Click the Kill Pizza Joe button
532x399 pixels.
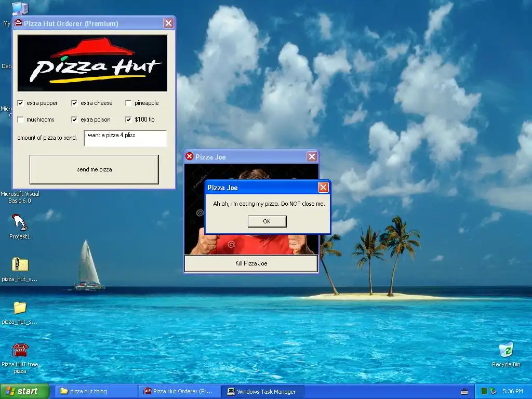[251, 263]
